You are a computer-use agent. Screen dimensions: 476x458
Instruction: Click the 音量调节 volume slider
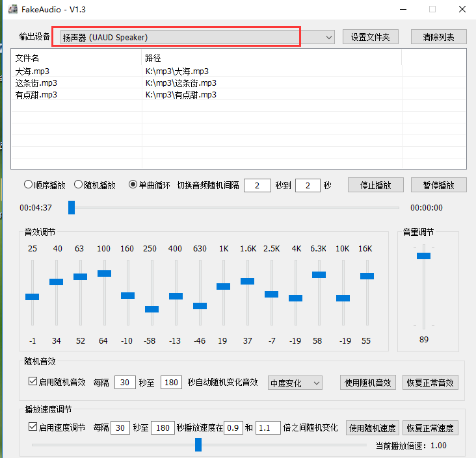tap(423, 256)
